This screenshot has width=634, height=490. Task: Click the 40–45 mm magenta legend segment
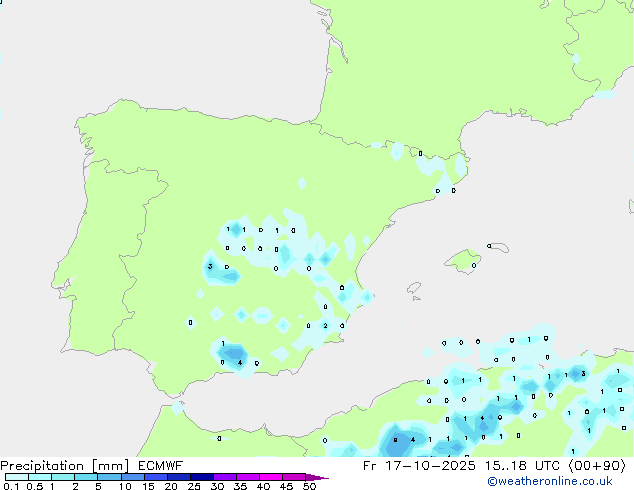271,477
